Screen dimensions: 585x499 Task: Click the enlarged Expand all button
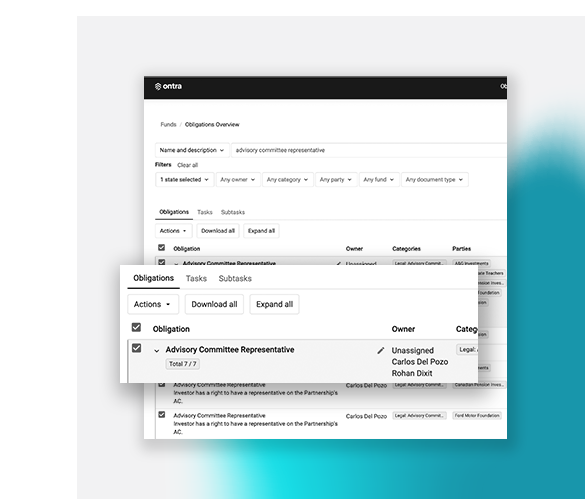coord(274,304)
